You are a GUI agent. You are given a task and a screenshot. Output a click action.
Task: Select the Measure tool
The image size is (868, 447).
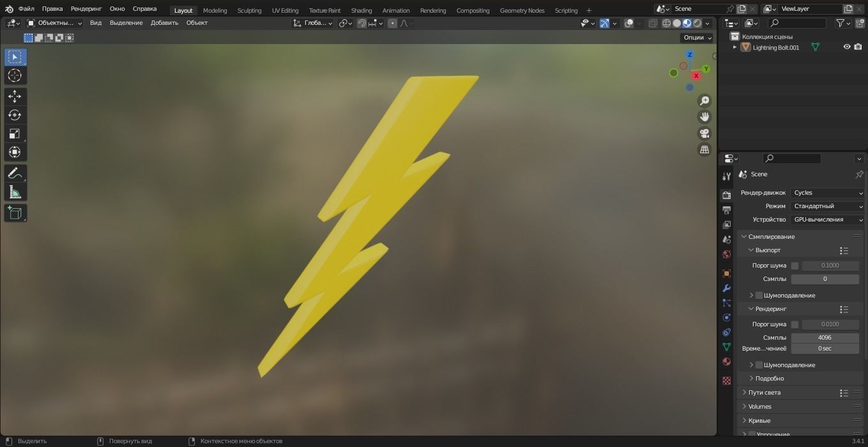click(15, 192)
